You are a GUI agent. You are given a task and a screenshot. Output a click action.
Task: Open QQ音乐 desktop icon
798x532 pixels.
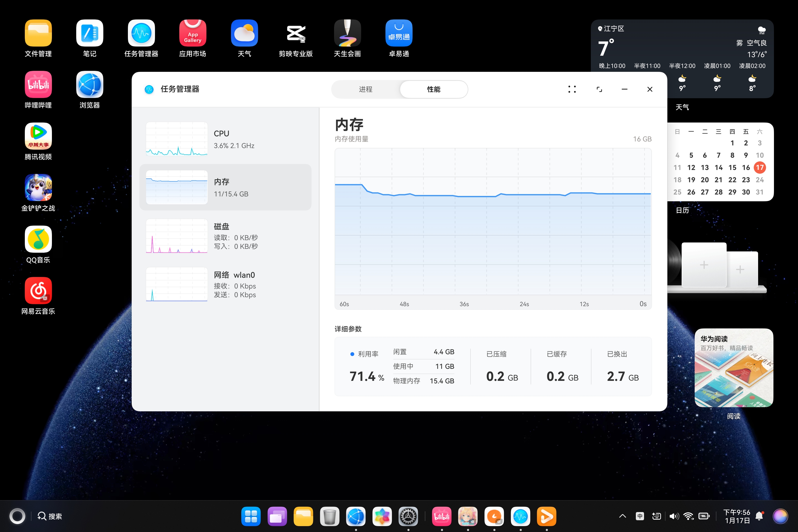click(x=38, y=240)
